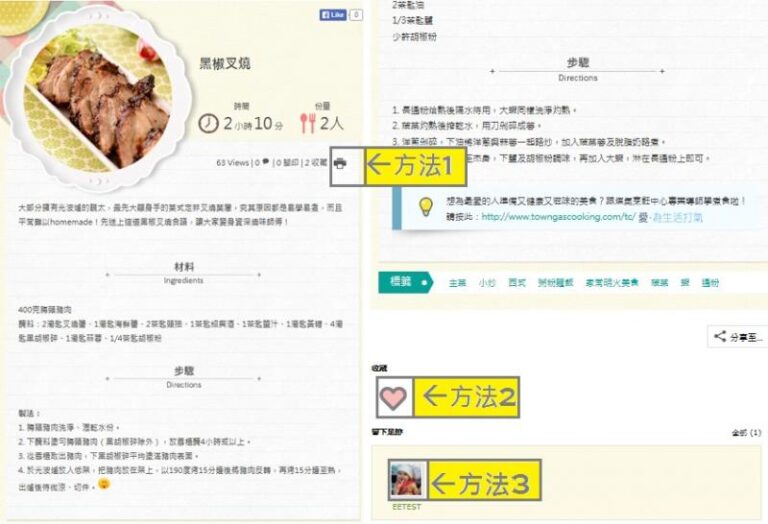Click the Facebook Like button
The height and width of the screenshot is (524, 768).
click(333, 15)
